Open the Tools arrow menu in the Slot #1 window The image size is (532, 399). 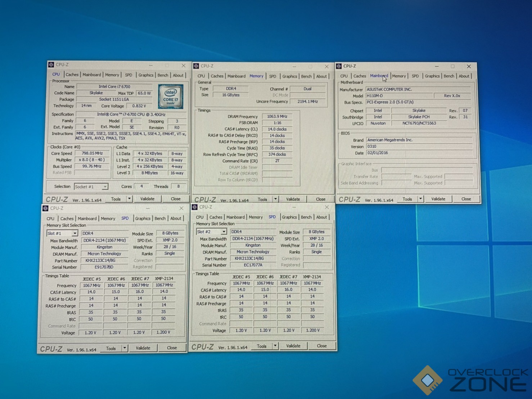125,348
